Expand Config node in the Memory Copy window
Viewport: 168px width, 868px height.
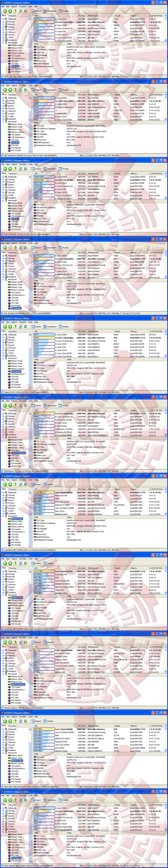point(3,747)
